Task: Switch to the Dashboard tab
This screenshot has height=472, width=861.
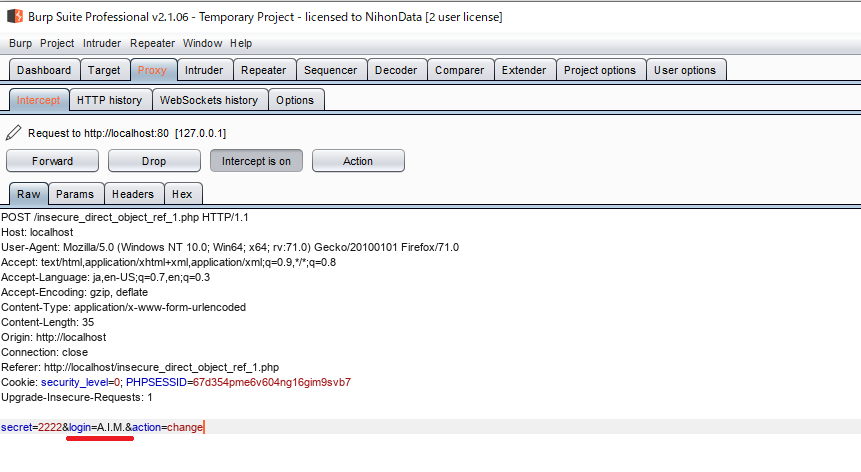Action: [44, 70]
